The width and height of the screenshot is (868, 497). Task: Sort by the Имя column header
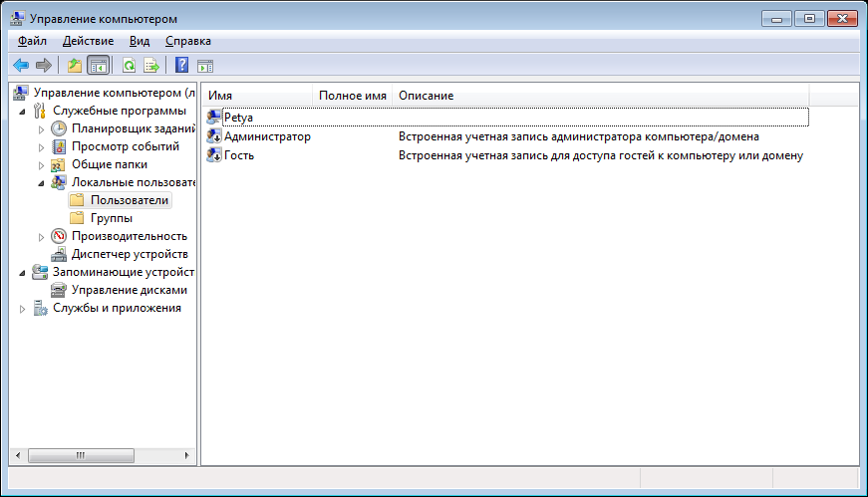pyautogui.click(x=257, y=96)
